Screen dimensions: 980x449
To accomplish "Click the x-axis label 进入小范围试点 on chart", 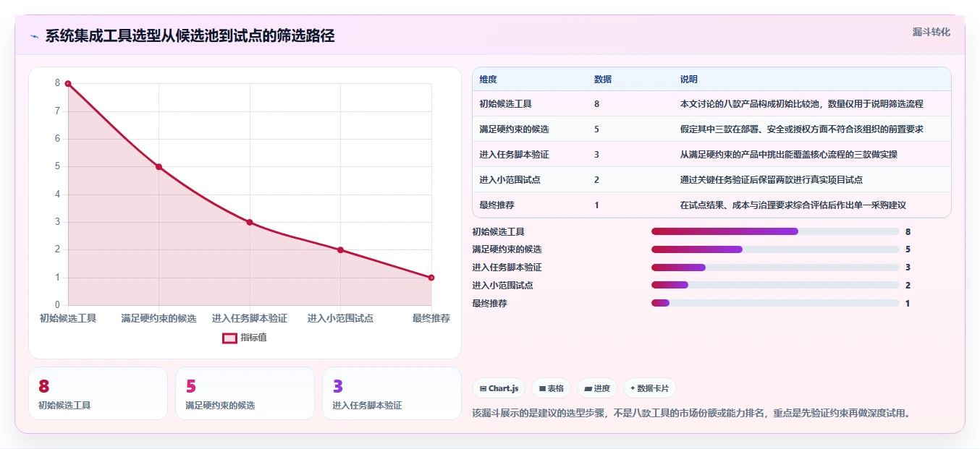I will click(x=341, y=318).
